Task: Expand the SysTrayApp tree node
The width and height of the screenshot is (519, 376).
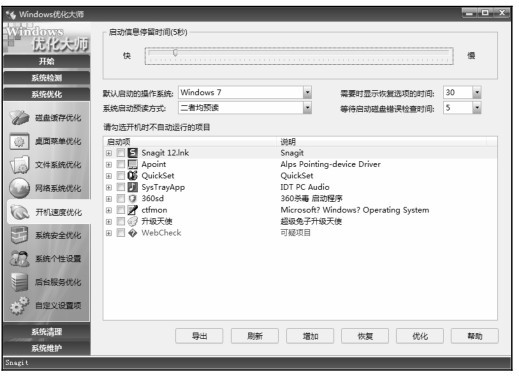Action: tap(109, 187)
